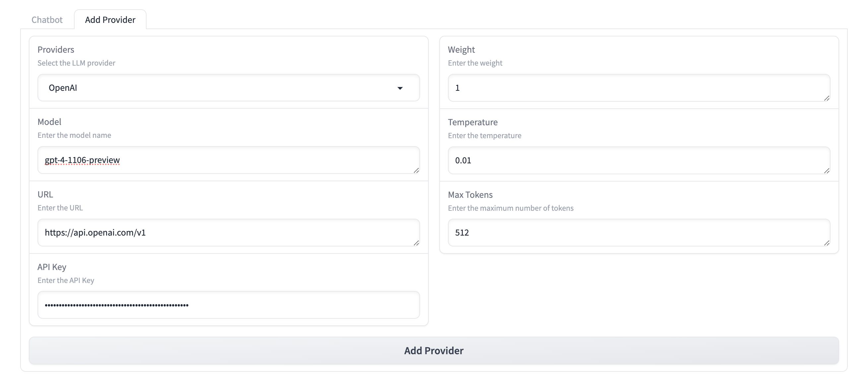Click the resize handle of the URL textbox
868x387 pixels.
416,243
